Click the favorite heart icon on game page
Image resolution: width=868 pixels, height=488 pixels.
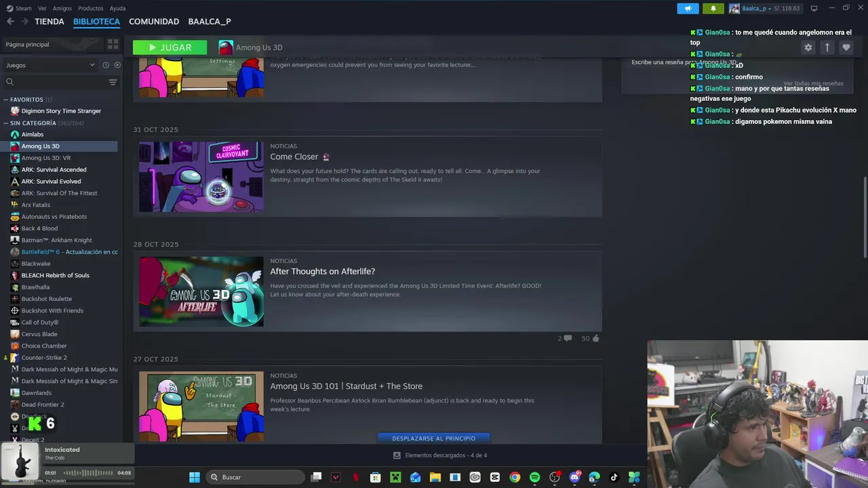click(846, 47)
